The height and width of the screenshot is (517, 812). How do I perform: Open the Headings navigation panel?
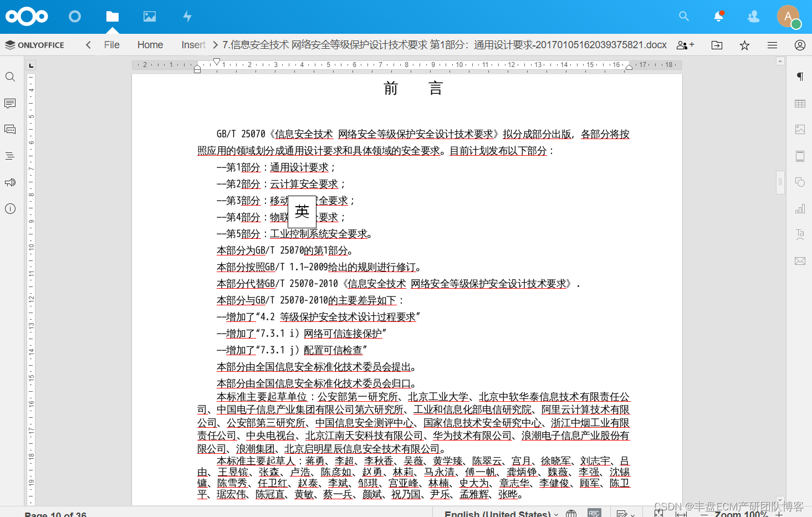(10, 156)
